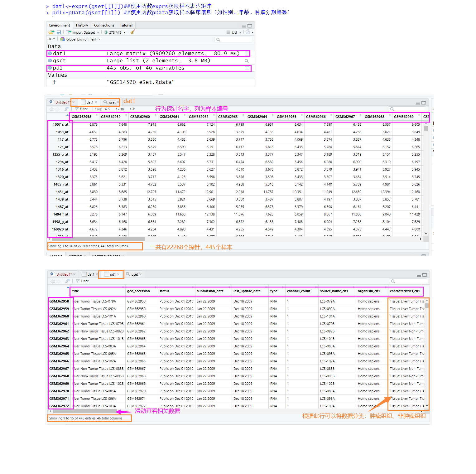Screen dimensions: 476x474
Task: Click the Environment search field
Action: pos(233,40)
